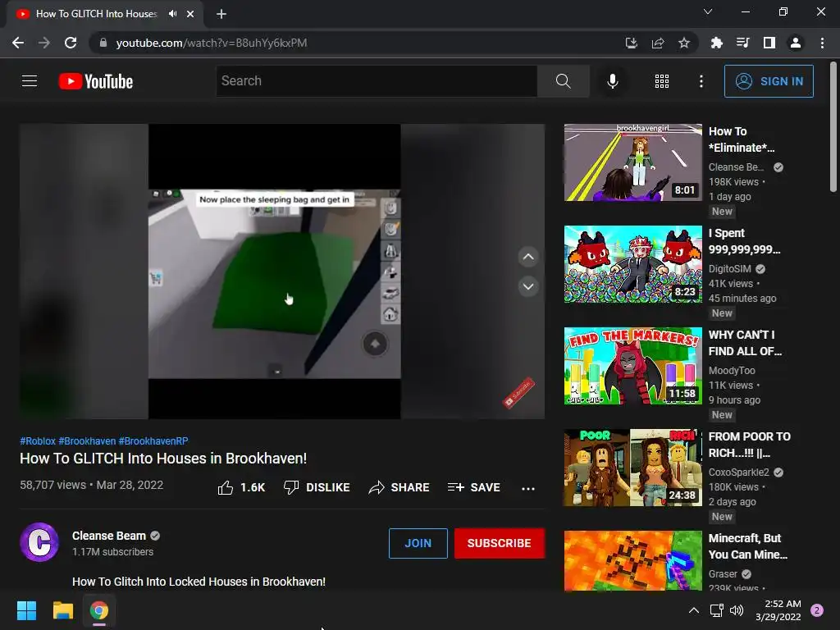This screenshot has width=840, height=630.
Task: Click the #BrookhavenRP hashtag
Action: (153, 441)
